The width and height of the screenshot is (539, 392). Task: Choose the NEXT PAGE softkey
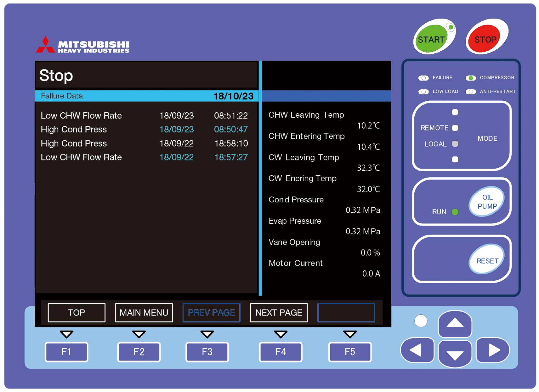point(279,312)
